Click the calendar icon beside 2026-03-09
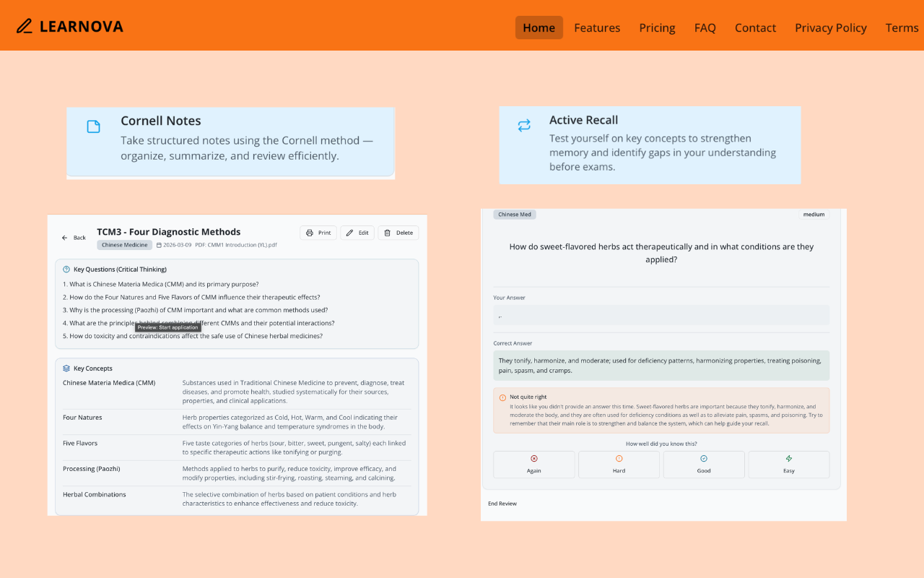 coord(159,245)
